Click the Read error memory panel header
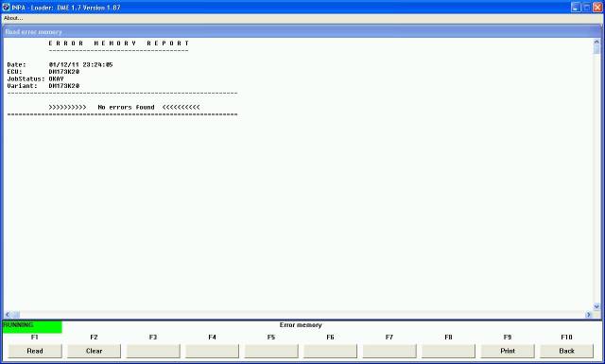Viewport: 605px width, 364px height. pos(302,31)
